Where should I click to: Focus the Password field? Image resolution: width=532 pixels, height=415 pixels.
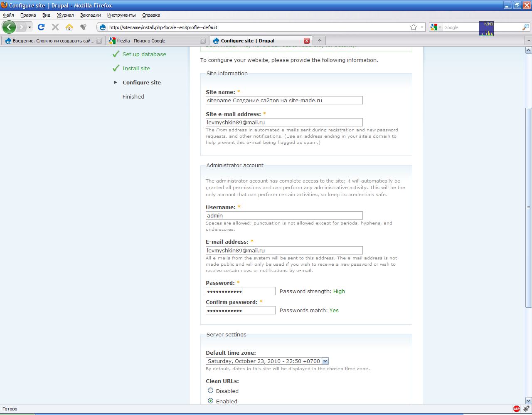tap(241, 291)
